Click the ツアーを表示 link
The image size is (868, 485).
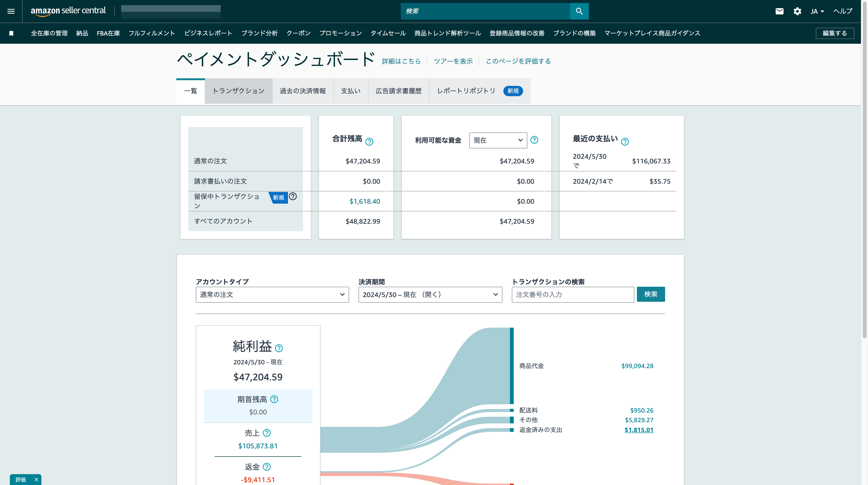coord(453,61)
